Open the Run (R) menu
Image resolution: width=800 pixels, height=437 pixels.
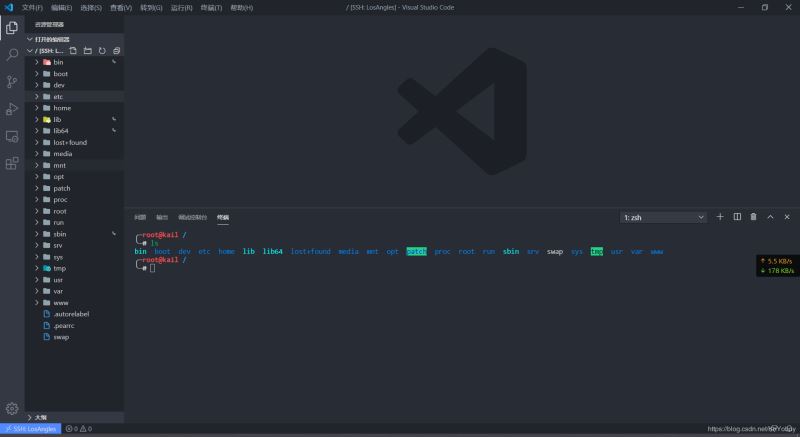[182, 8]
